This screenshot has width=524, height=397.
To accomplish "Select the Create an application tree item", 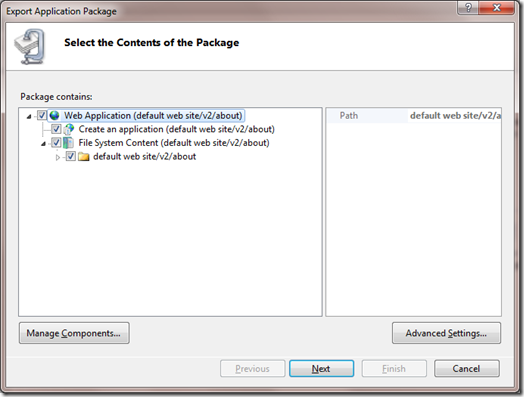I will click(x=176, y=129).
